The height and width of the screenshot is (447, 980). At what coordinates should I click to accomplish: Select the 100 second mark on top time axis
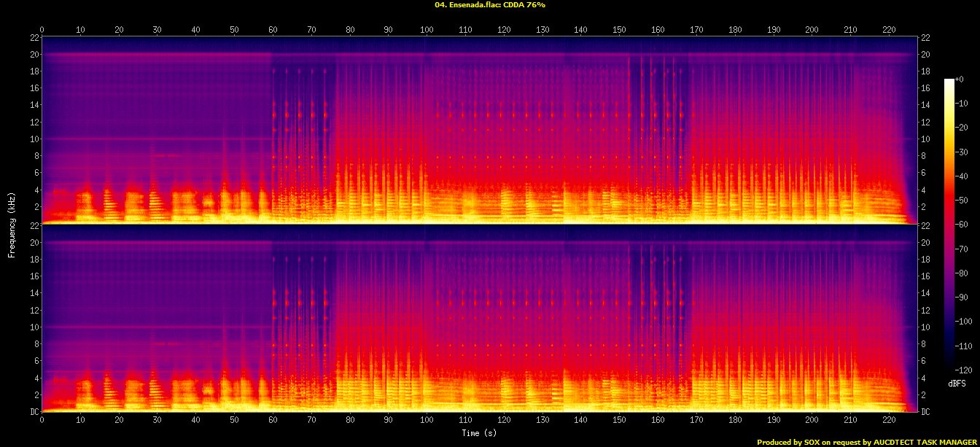click(x=427, y=30)
